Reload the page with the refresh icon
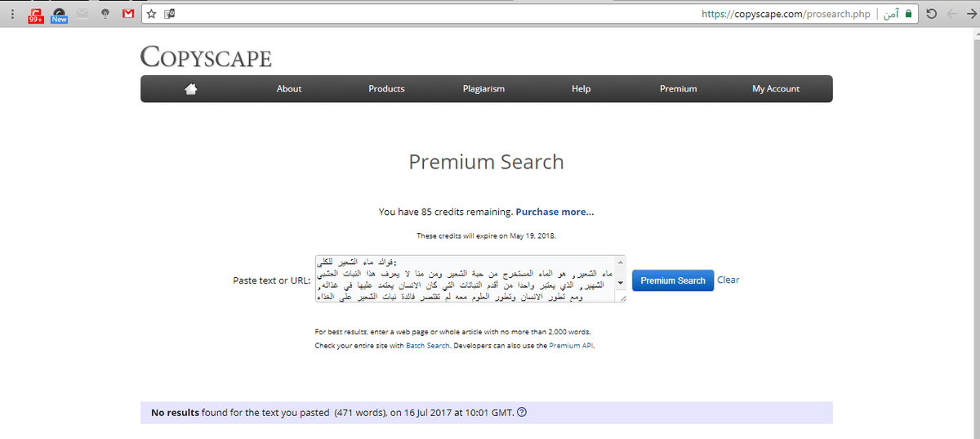This screenshot has height=439, width=980. [x=931, y=14]
